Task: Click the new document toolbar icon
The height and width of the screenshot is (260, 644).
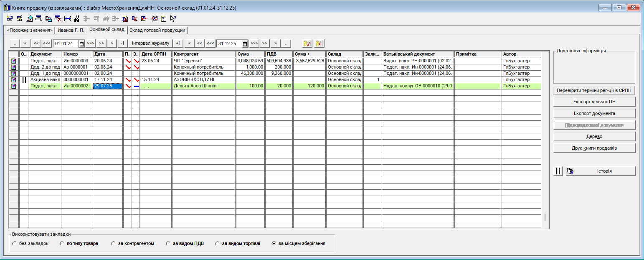Action: 10,18
